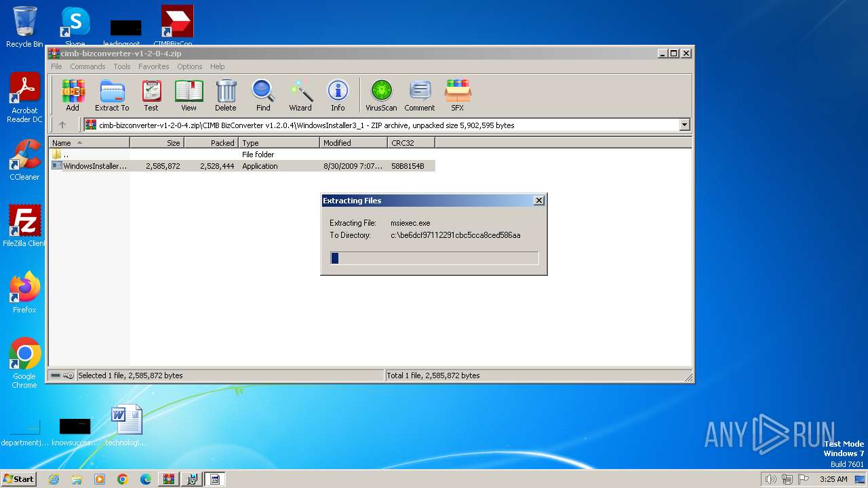Open the technologi Word document icon
Viewport: 868px width, 488px height.
[x=126, y=425]
